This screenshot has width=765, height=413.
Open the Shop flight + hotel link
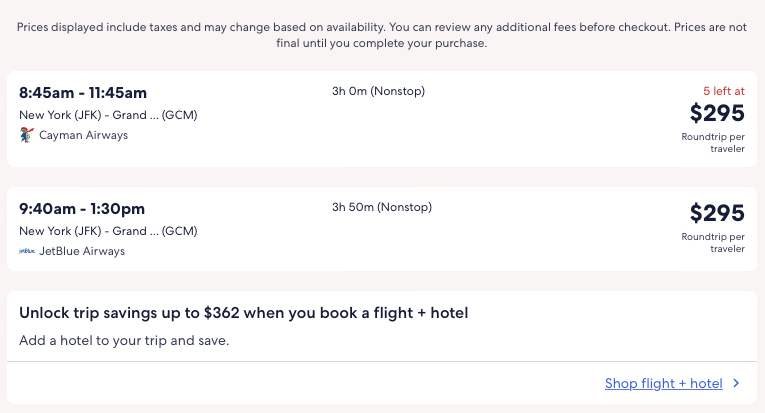pos(663,383)
